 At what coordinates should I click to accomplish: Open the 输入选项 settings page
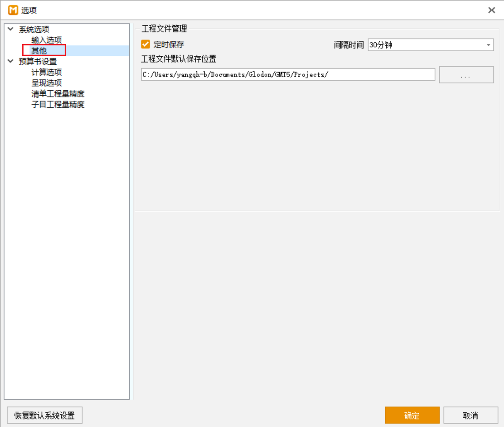[47, 40]
